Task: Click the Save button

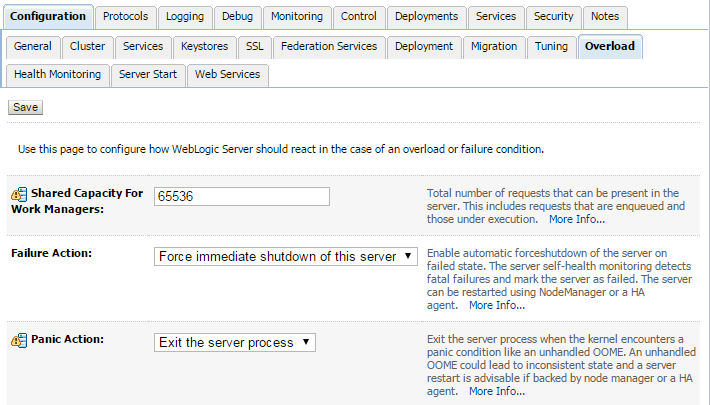Action: click(25, 107)
